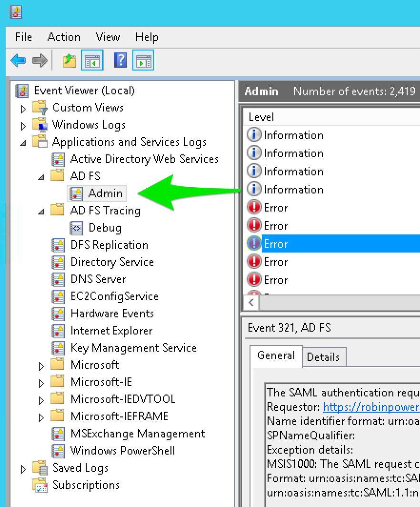Click the 'SPNameQualifier:' text line

(311, 436)
